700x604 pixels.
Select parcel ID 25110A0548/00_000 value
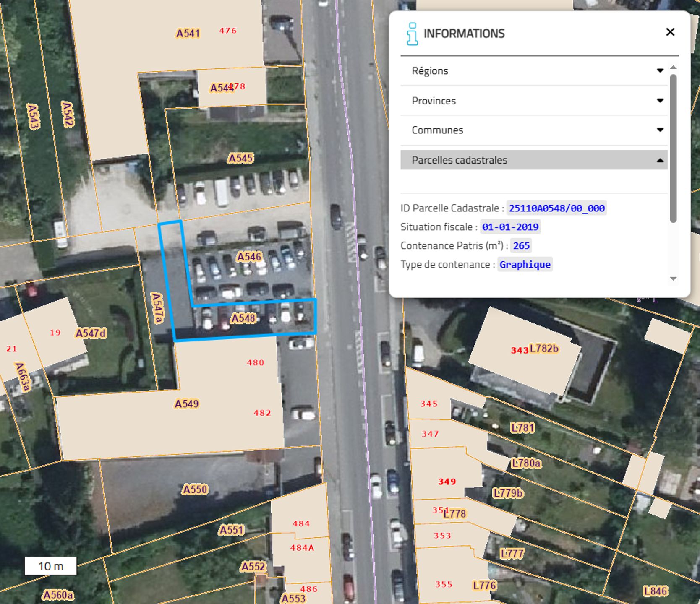pos(556,208)
